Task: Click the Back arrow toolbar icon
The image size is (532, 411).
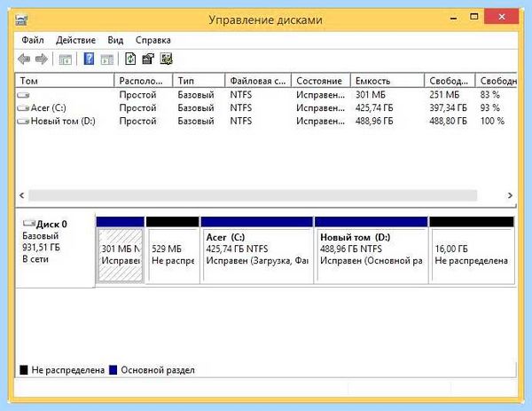Action: pyautogui.click(x=24, y=59)
